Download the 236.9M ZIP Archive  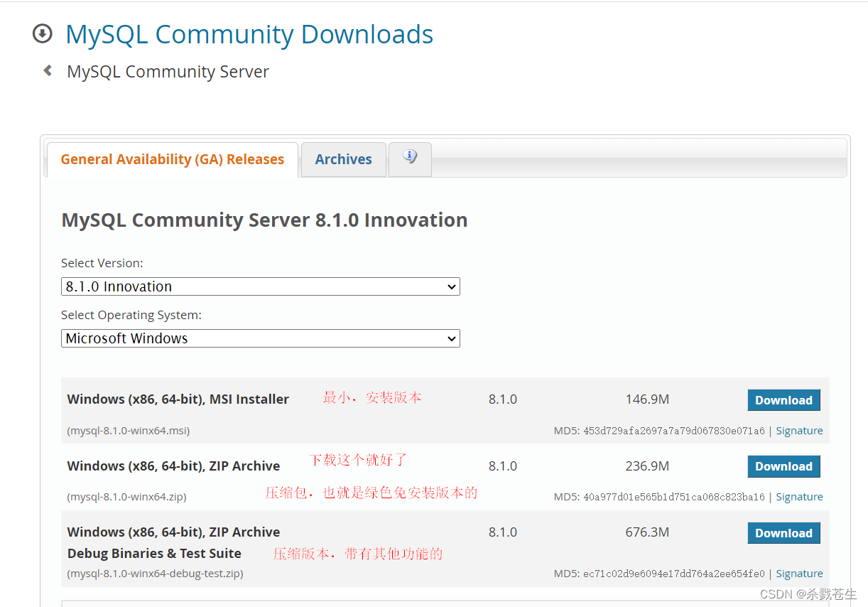tap(783, 466)
